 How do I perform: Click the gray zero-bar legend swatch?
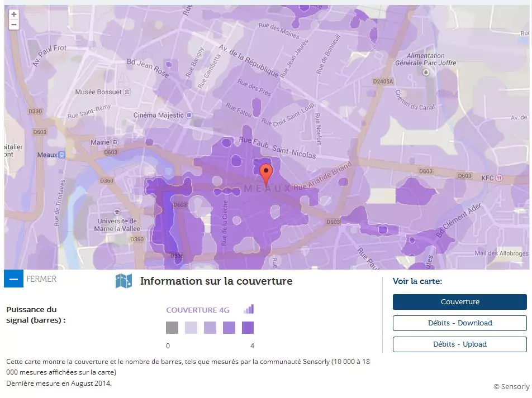[x=172, y=328]
